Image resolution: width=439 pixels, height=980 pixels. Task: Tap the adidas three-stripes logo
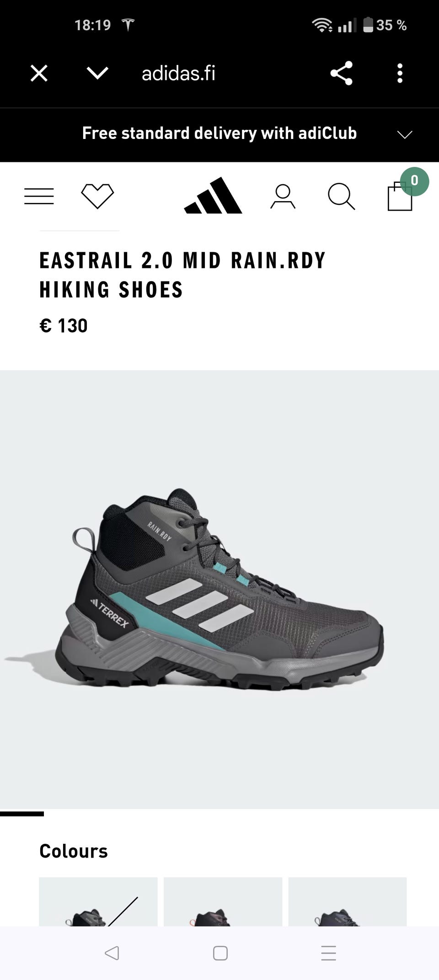[x=213, y=196]
